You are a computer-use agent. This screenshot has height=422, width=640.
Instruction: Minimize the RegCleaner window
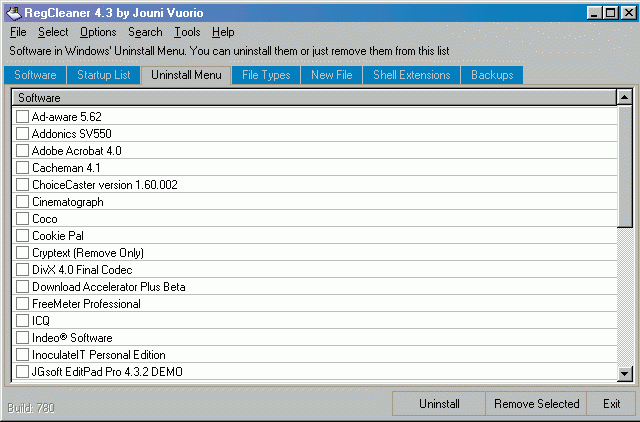(595, 13)
